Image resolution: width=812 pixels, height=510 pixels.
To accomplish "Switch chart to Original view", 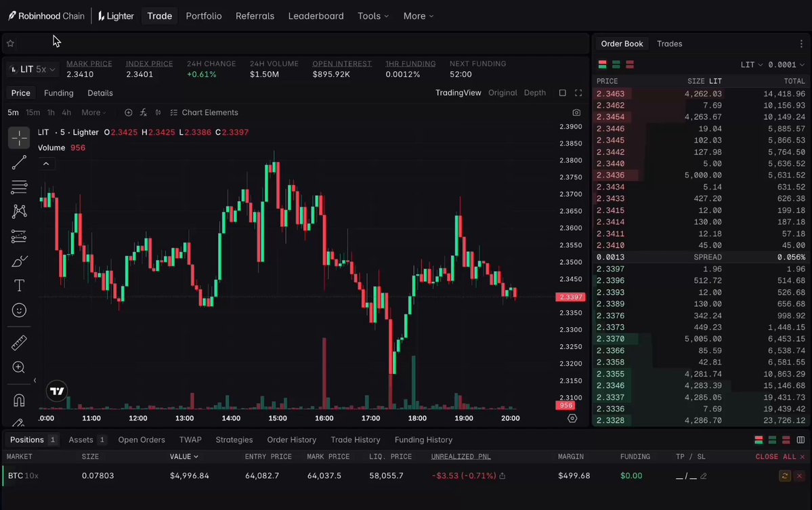I will (x=503, y=93).
